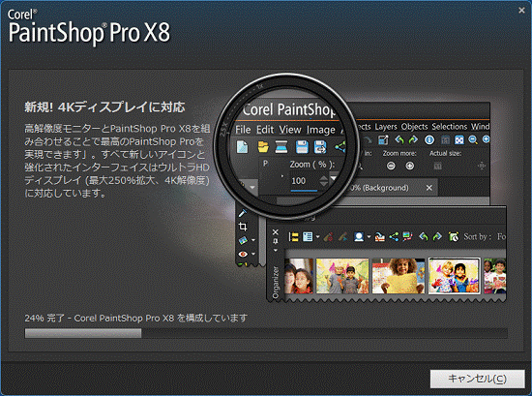Toggle the Organizer palette pin
Image resolution: width=532 pixels, height=396 pixels.
pos(275,241)
